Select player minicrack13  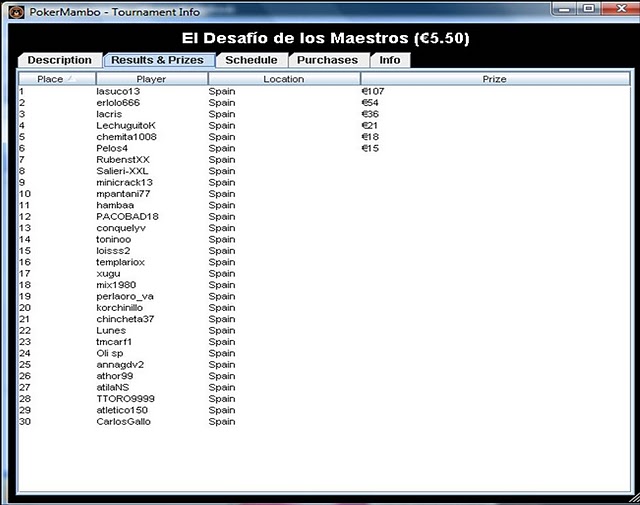(124, 182)
